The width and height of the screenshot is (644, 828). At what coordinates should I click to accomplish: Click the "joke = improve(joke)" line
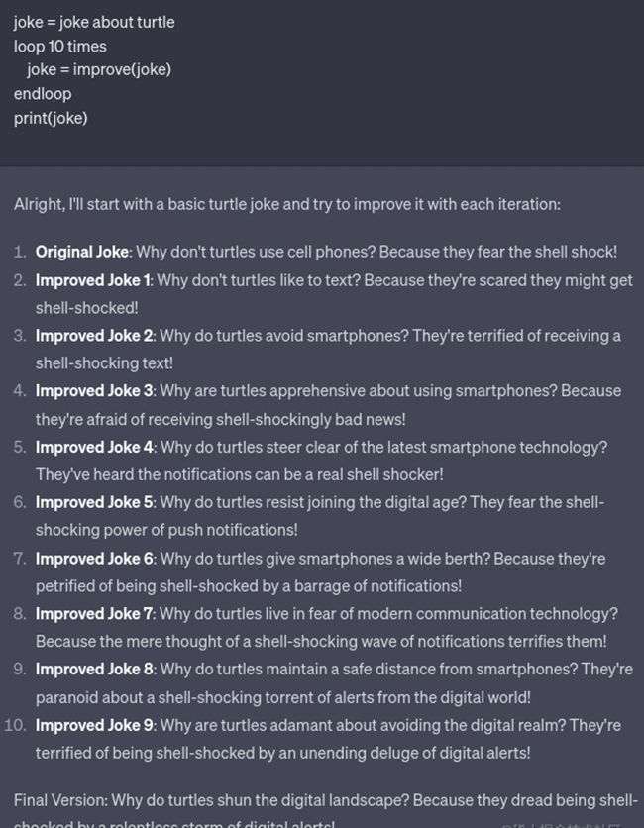coord(98,69)
